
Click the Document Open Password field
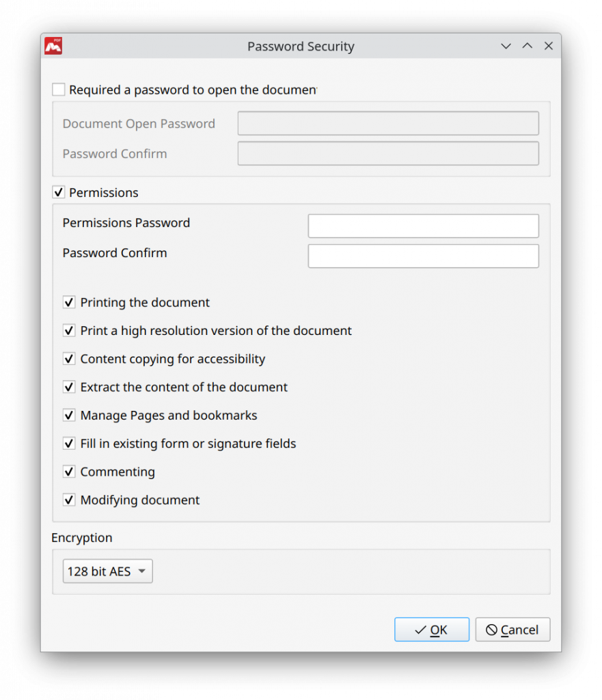[x=387, y=123]
